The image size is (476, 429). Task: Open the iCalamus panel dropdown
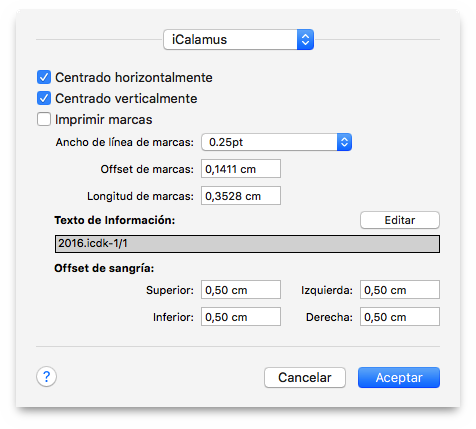[238, 40]
